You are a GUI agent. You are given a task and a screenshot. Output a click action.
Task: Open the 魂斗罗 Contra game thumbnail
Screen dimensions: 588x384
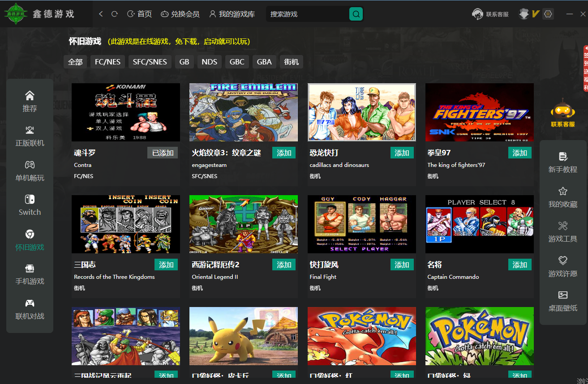click(126, 112)
